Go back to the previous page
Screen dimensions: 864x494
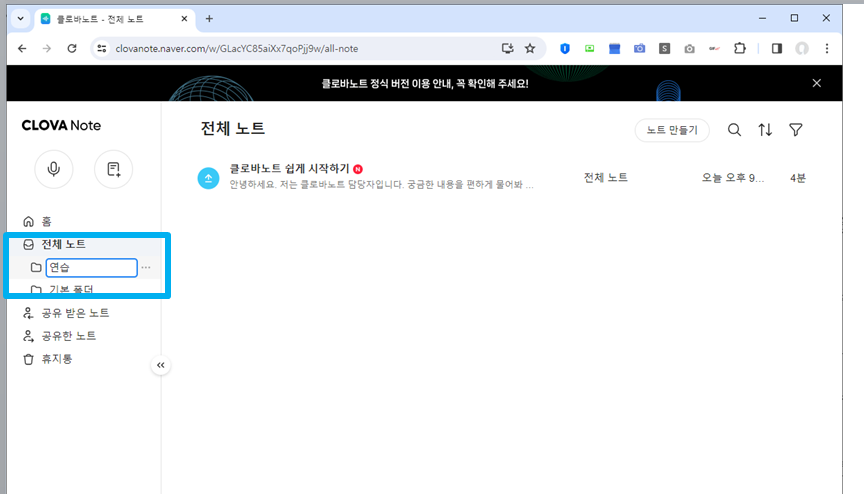[x=22, y=48]
